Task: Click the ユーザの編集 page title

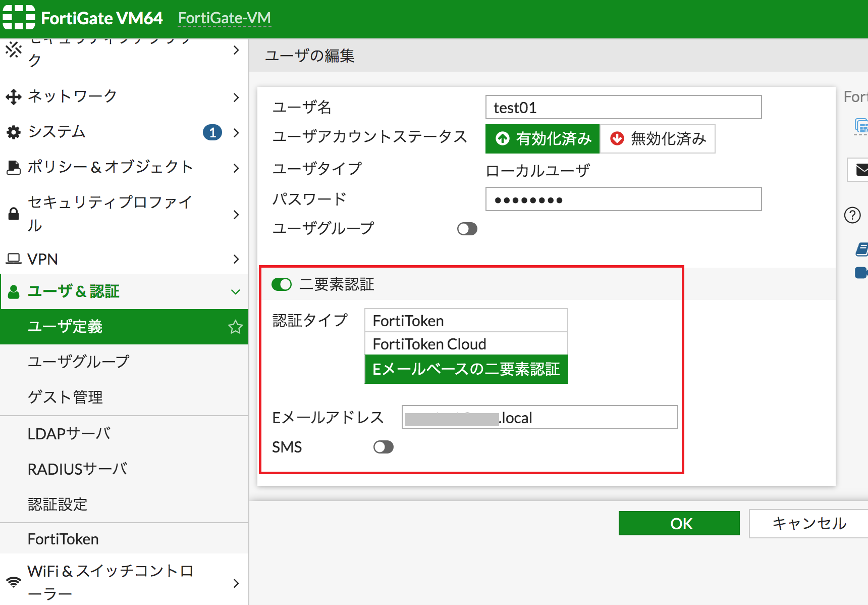Action: tap(310, 56)
